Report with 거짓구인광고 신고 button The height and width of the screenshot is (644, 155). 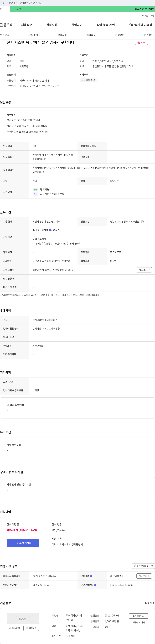click(143, 566)
